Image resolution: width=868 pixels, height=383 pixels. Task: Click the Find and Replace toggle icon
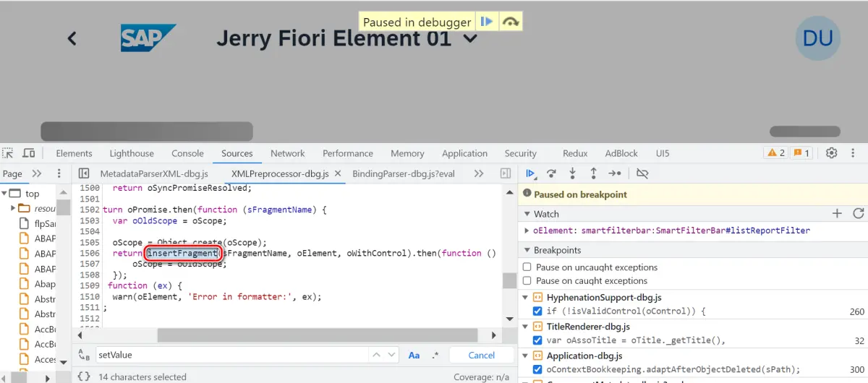(x=83, y=355)
